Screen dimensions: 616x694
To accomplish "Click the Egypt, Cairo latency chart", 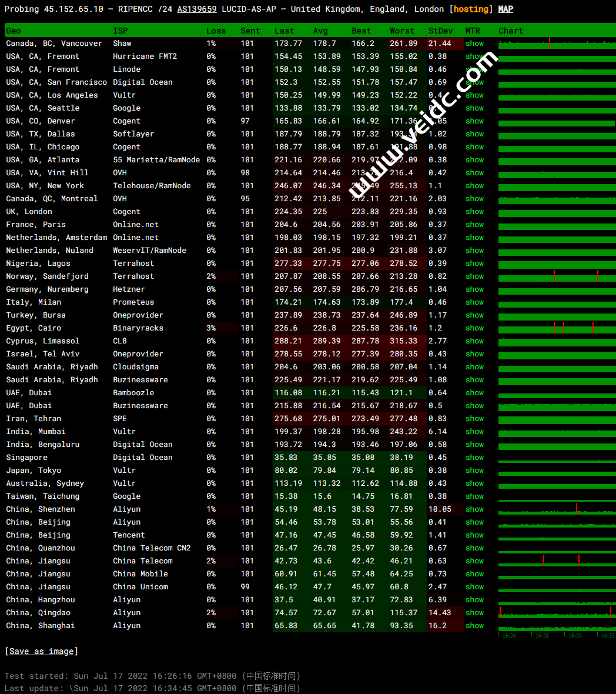I will (557, 328).
